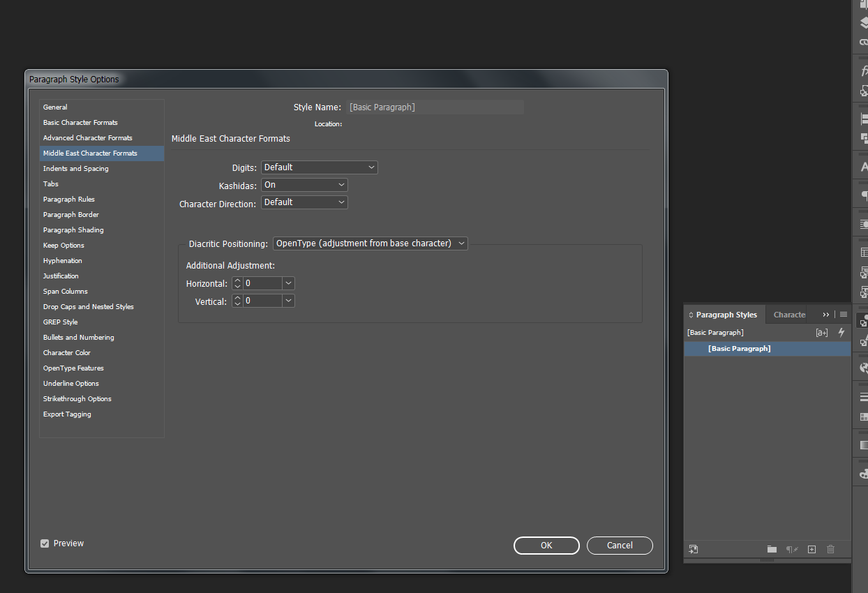This screenshot has height=593, width=868.
Task: Open the Vertical adjustment dropdown arrow
Action: (x=288, y=301)
